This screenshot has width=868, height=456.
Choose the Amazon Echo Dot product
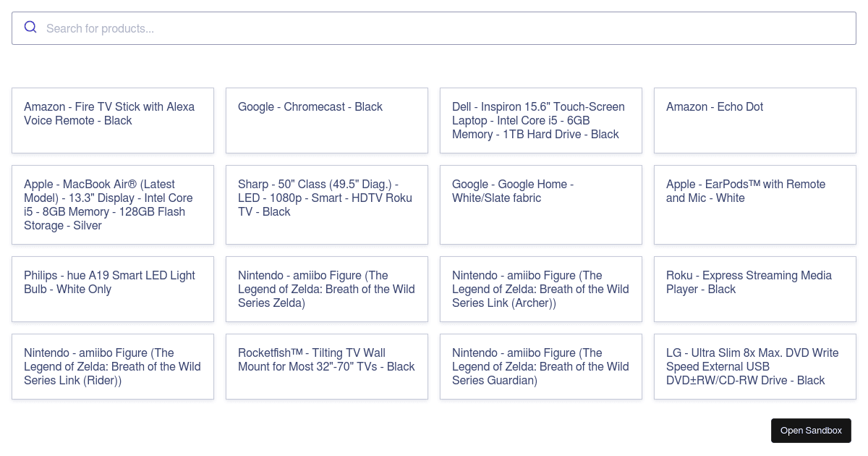pos(755,120)
